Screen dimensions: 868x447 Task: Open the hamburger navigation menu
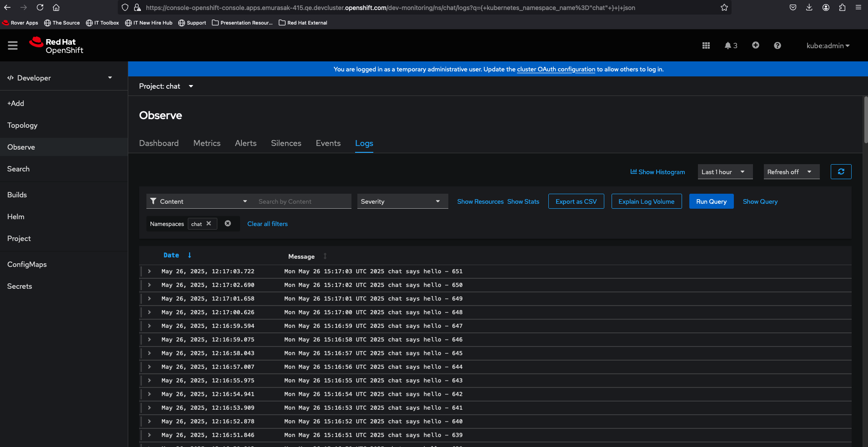[13, 45]
